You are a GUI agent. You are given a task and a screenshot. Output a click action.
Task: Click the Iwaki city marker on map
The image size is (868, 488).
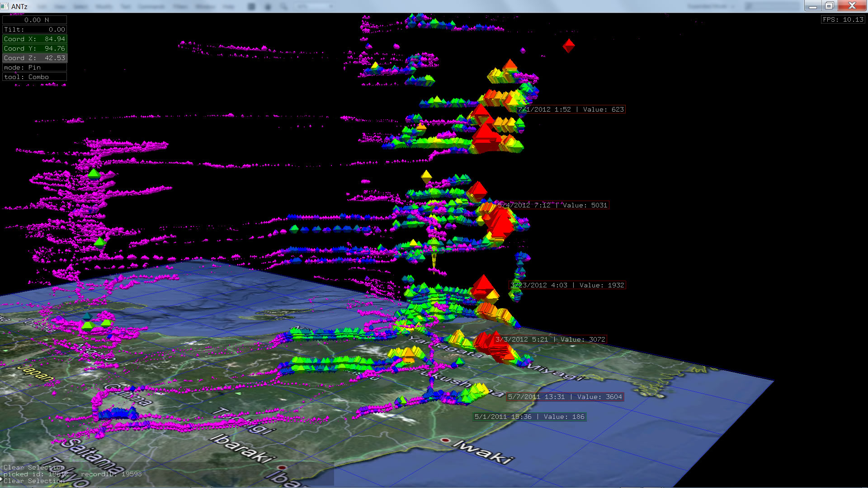(x=445, y=440)
